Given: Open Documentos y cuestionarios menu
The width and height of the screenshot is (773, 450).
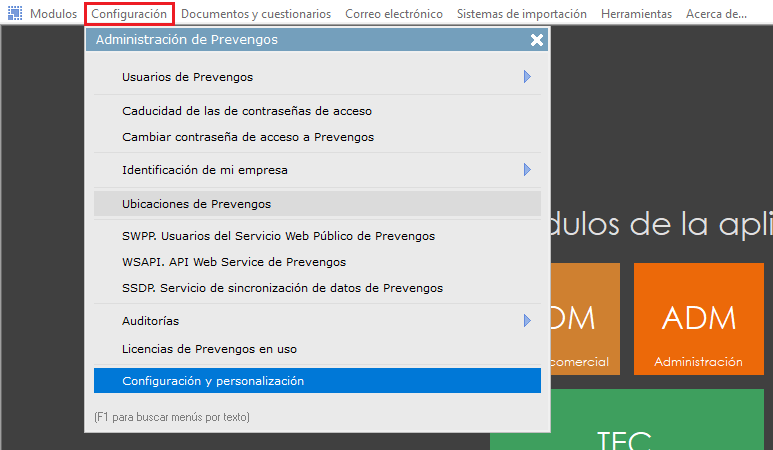Looking at the screenshot, I should pyautogui.click(x=256, y=14).
